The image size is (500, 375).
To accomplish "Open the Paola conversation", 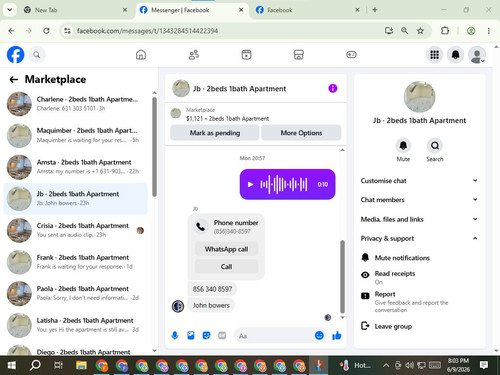I will pos(76,293).
